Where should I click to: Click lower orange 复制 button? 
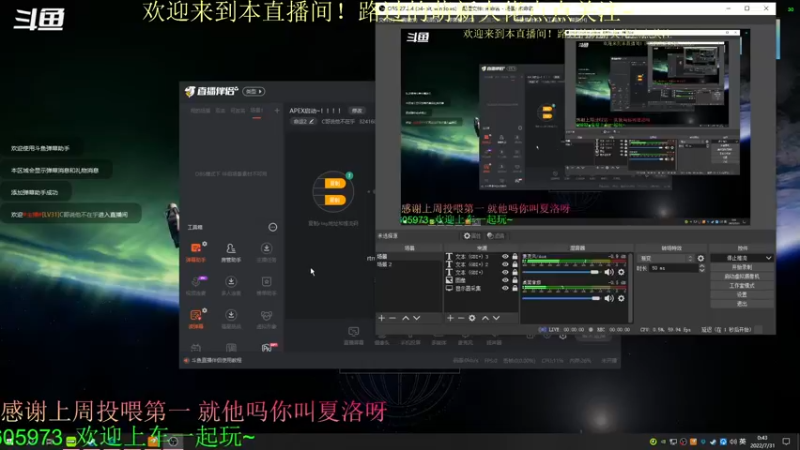(335, 200)
